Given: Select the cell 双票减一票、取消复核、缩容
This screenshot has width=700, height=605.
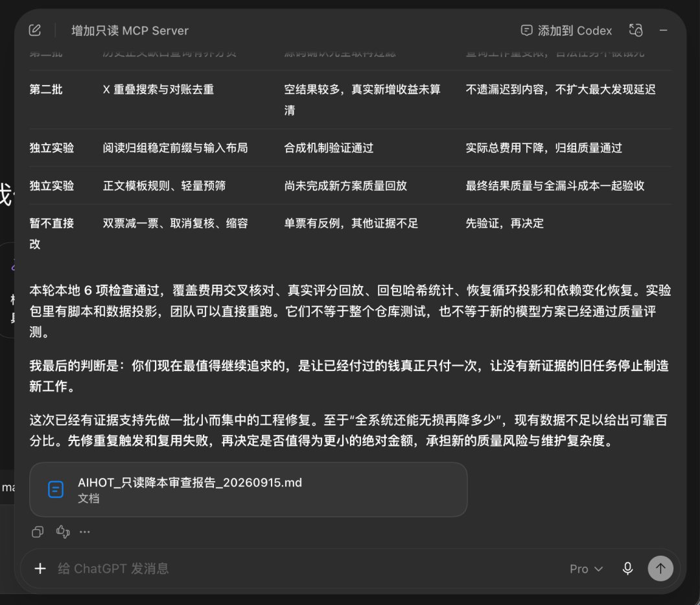Looking at the screenshot, I should pyautogui.click(x=176, y=223).
